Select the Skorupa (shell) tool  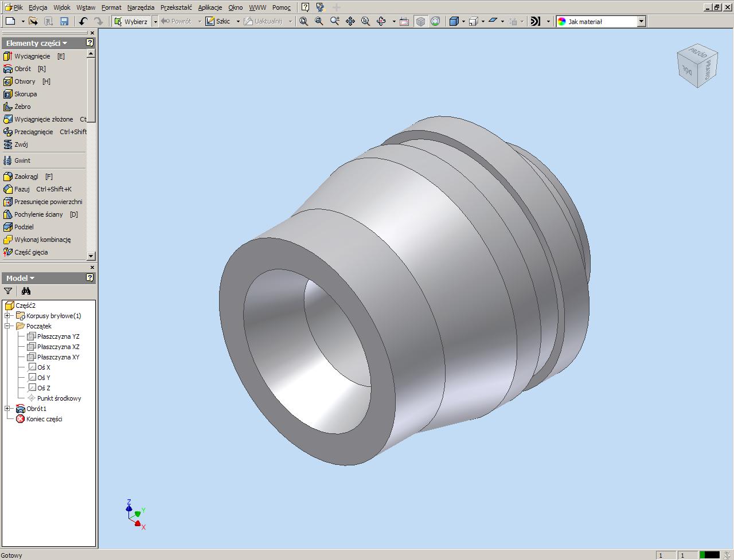(x=20, y=94)
